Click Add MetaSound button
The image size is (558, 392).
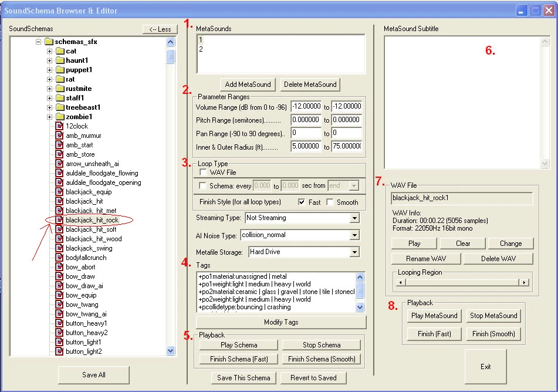tap(248, 85)
